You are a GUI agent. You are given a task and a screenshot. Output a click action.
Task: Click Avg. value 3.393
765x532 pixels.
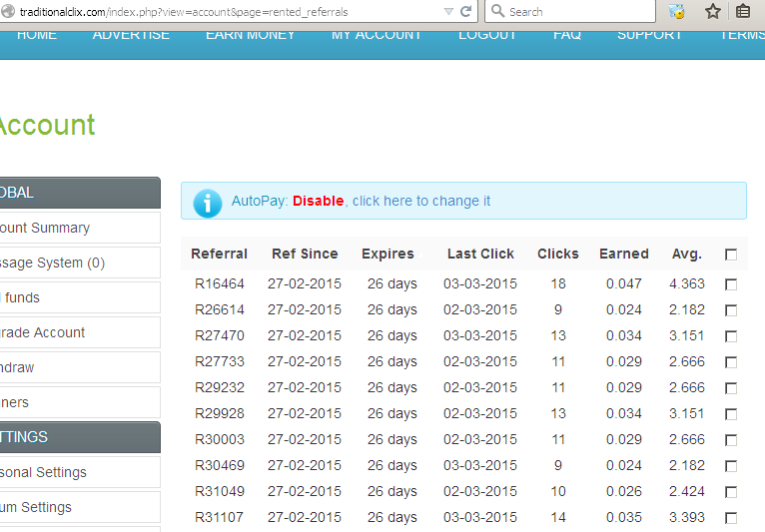[x=686, y=517]
